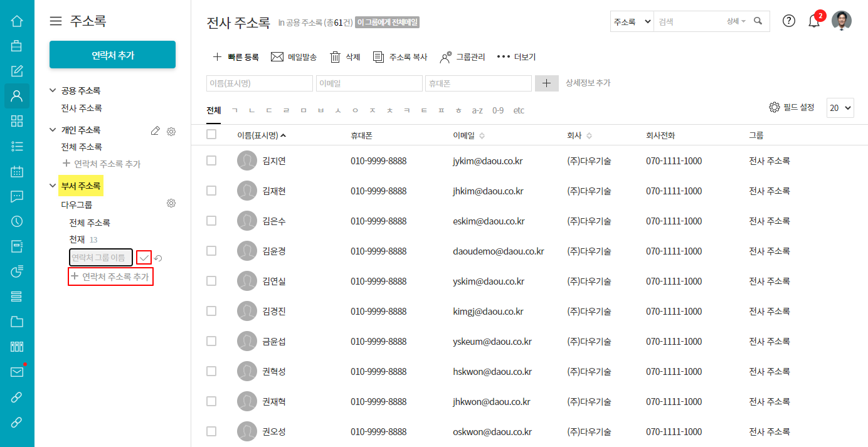Screen dimensions: 868x447
Task: Click the gear icon next to 다우그룹
Action: 171,203
